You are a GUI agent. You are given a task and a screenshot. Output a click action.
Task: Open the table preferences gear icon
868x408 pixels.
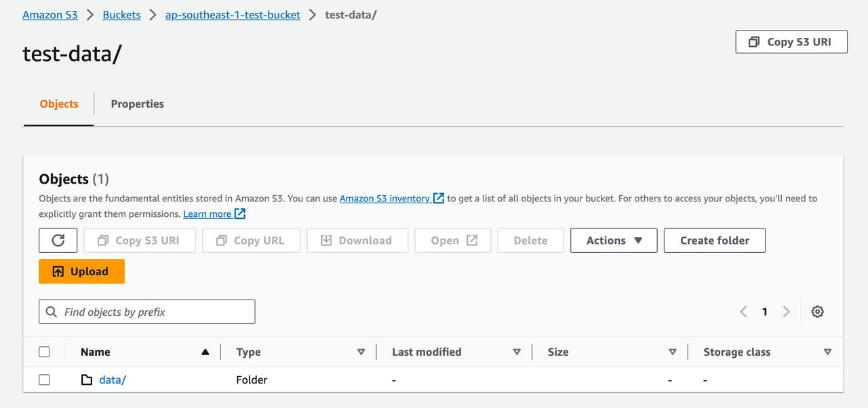tap(817, 311)
